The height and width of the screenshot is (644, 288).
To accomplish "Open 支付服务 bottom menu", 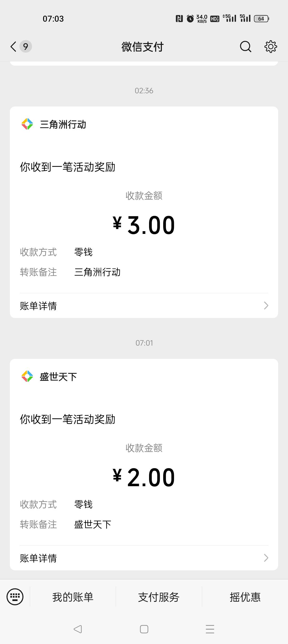I will [x=159, y=597].
